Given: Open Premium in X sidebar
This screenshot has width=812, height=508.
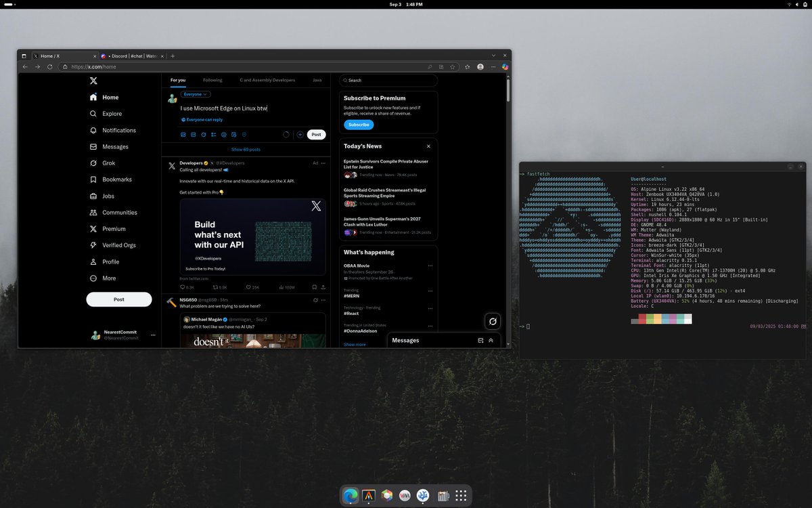Looking at the screenshot, I should 108,229.
